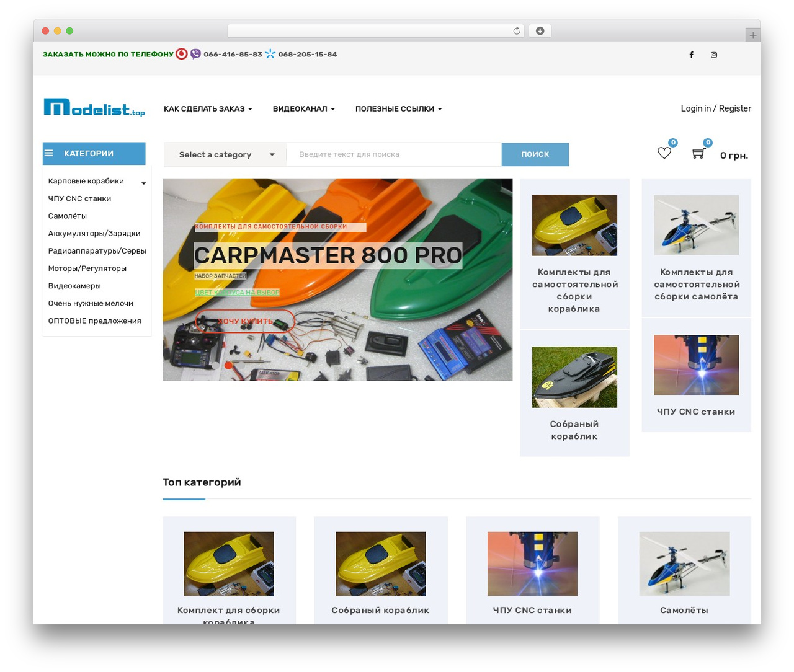Expand the Карповые кораблики submenu arrow
Screen dimensions: 794x672
(143, 183)
